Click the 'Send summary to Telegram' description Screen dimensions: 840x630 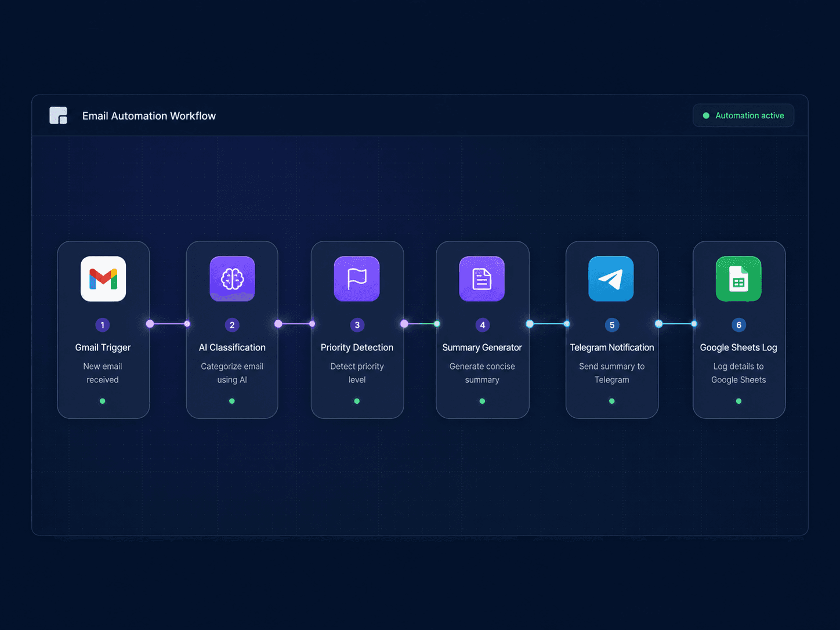click(612, 373)
